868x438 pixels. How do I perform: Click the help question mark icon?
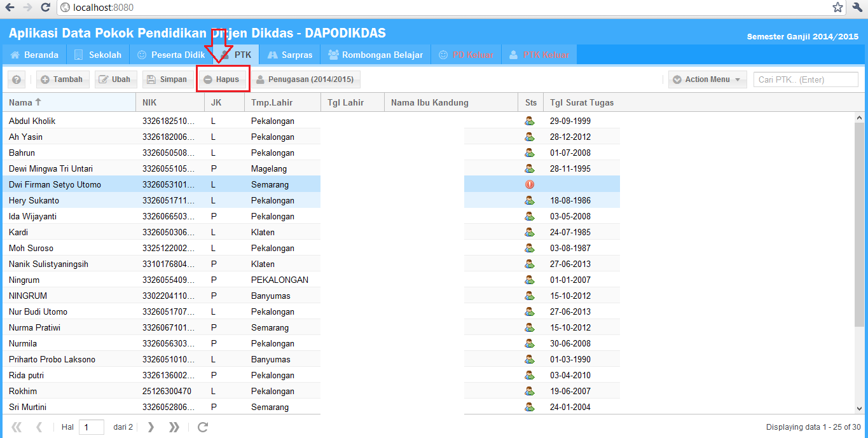(16, 79)
